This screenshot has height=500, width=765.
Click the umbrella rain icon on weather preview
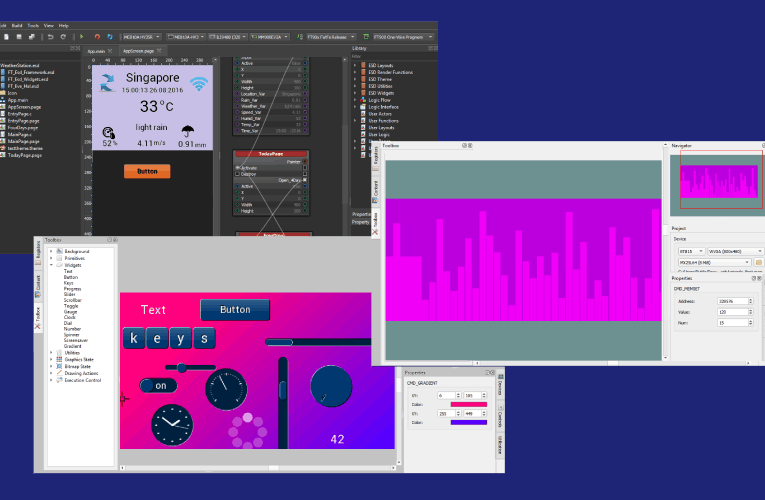(x=188, y=132)
